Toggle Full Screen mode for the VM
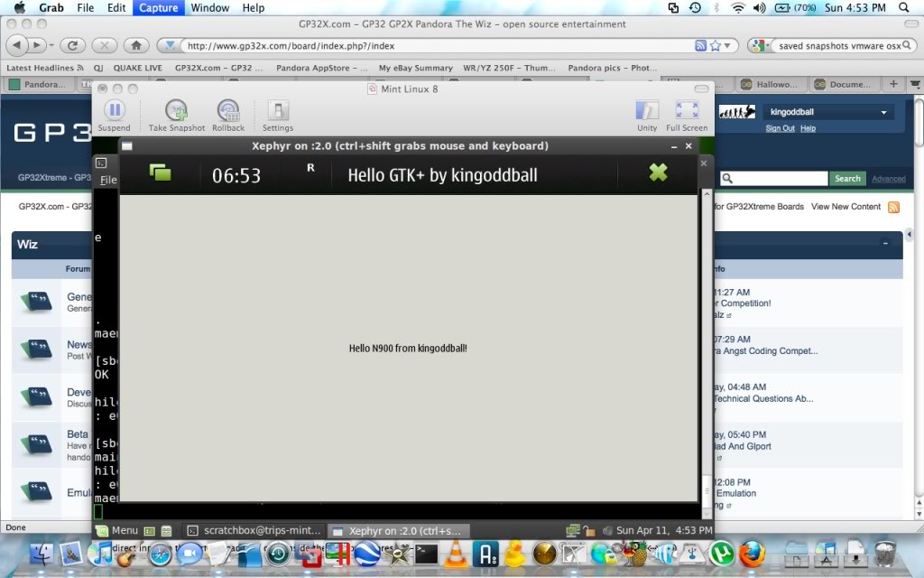Viewport: 924px width, 578px height. pyautogui.click(x=687, y=111)
